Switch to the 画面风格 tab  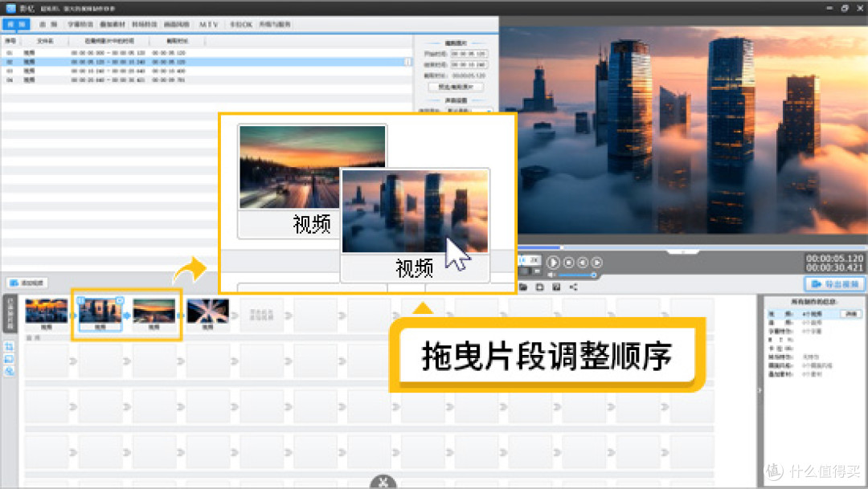click(x=177, y=24)
